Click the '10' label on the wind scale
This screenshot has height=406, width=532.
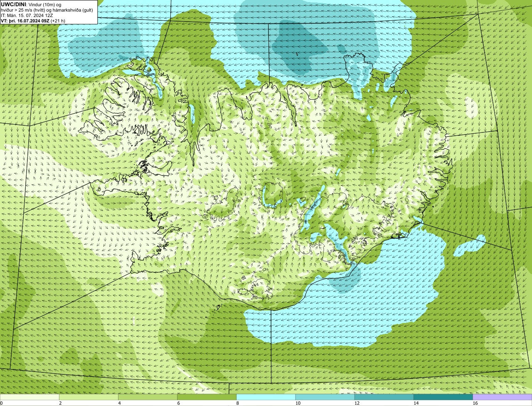coord(298,403)
